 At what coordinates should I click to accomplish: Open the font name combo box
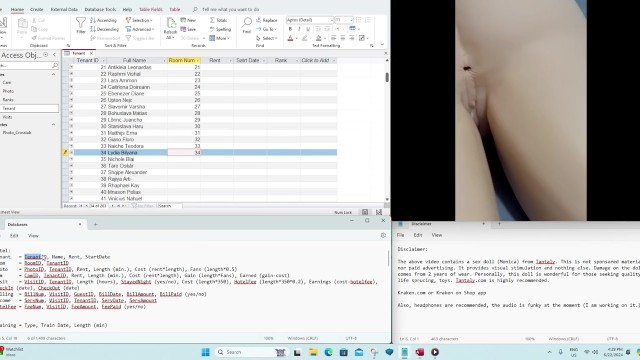pos(309,20)
